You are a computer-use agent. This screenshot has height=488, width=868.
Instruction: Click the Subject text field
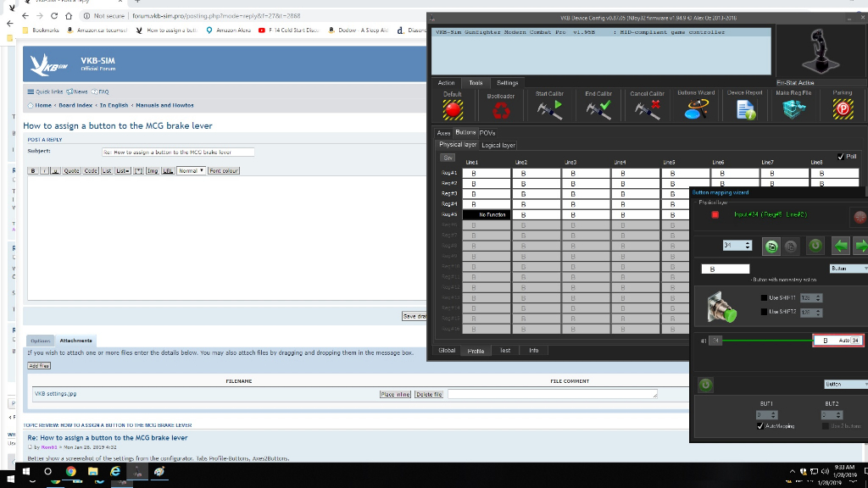click(178, 152)
